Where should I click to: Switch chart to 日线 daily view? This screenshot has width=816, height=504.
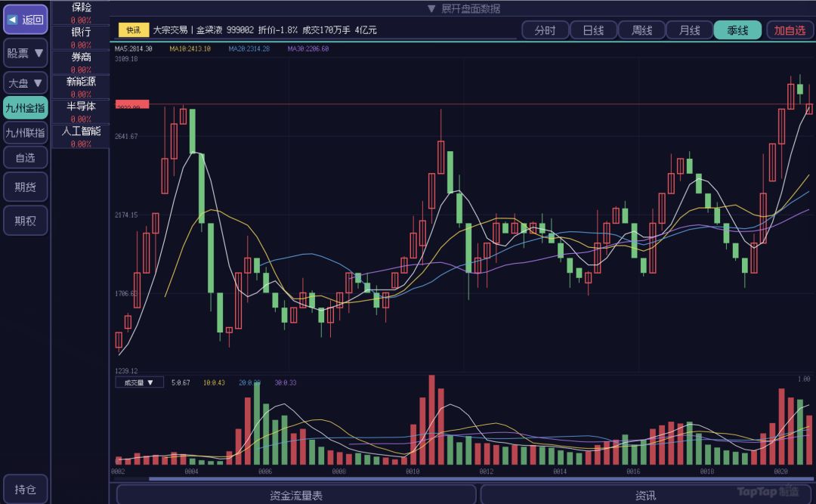tap(593, 30)
